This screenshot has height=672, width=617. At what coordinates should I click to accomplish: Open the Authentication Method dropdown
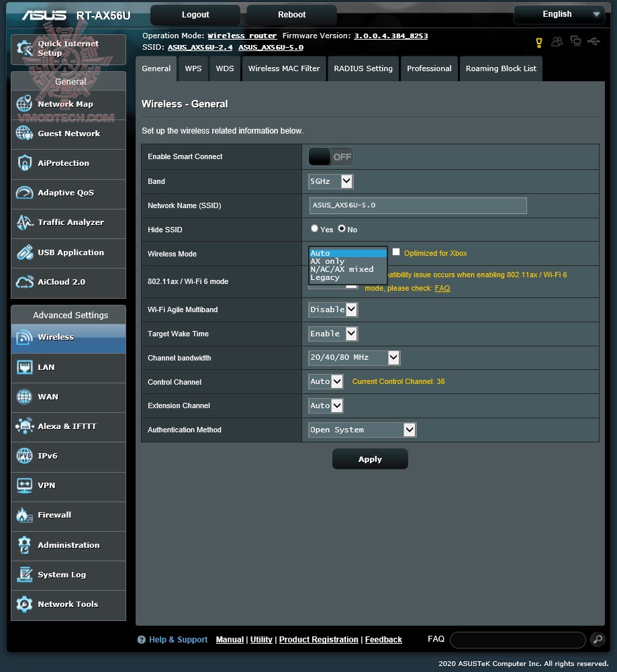(362, 430)
